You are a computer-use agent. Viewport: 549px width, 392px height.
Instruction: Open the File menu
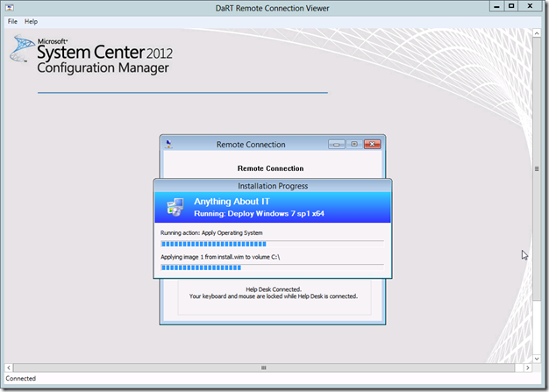[x=12, y=21]
